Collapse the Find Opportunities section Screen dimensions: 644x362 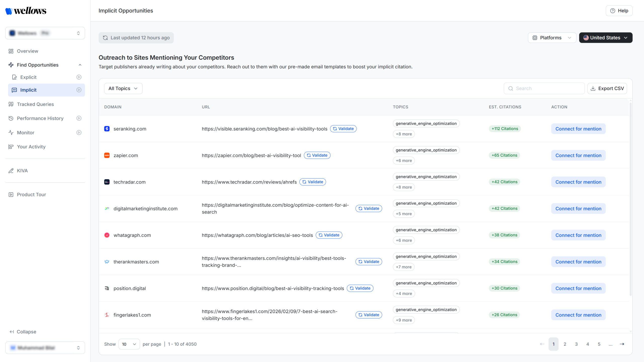80,65
